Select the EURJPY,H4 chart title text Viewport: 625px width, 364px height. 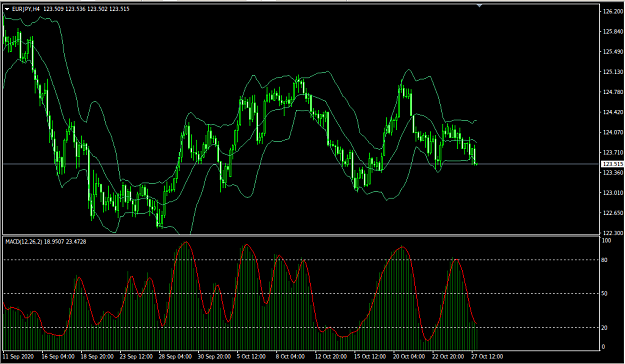(26, 9)
